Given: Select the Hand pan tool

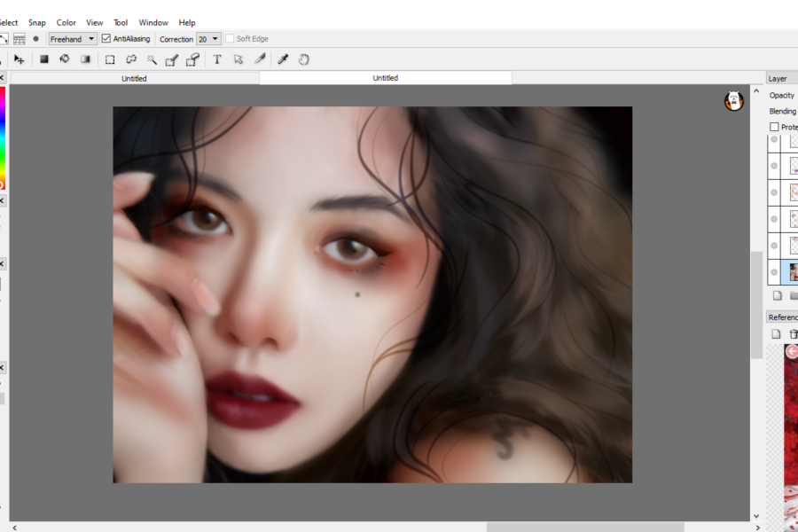Looking at the screenshot, I should pos(304,59).
